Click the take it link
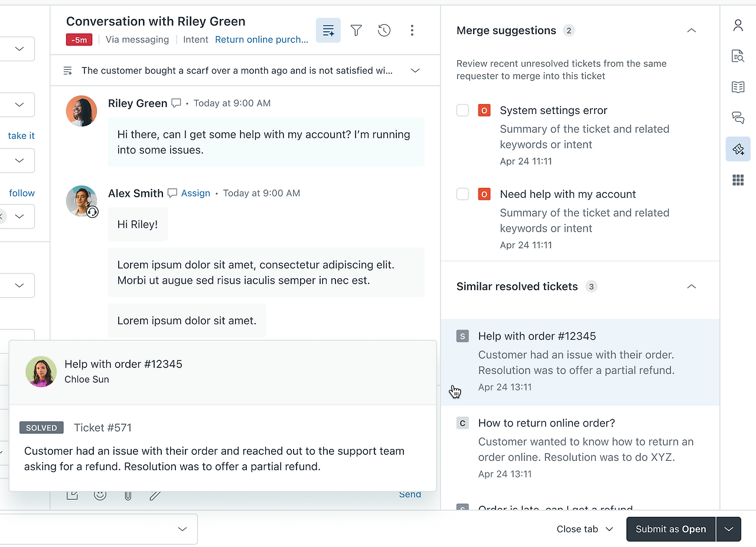This screenshot has width=756, height=547. coord(21,136)
